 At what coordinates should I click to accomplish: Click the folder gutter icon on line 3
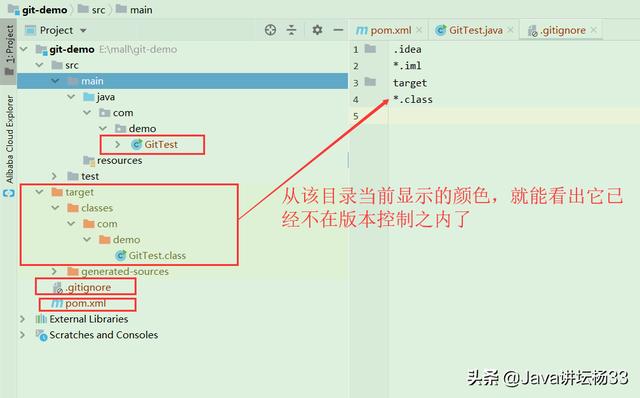(370, 82)
